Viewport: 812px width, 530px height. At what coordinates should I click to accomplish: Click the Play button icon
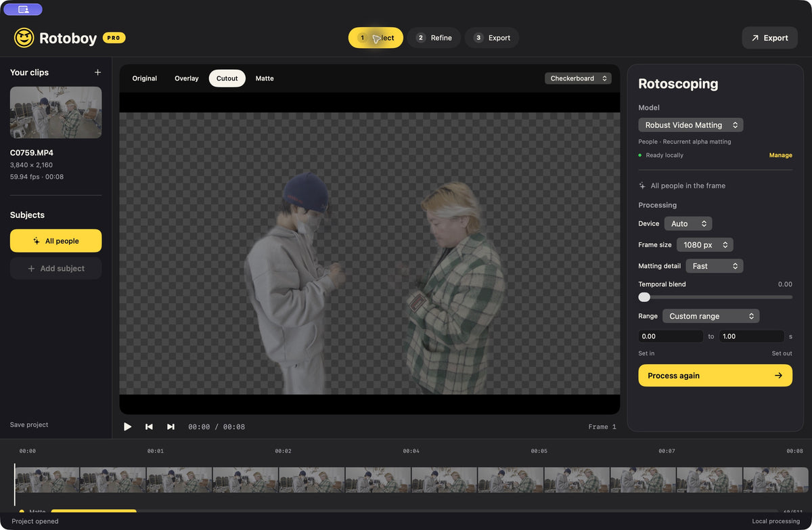pos(127,426)
